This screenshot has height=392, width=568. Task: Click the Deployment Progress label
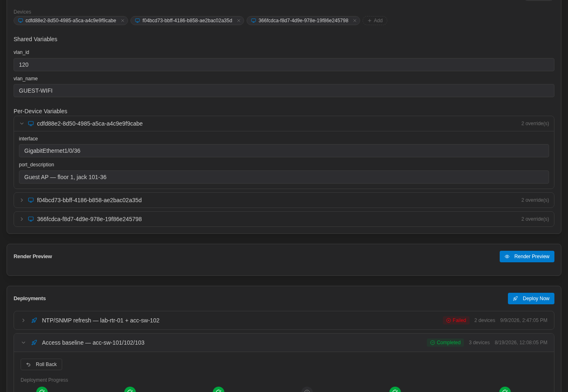[44, 380]
